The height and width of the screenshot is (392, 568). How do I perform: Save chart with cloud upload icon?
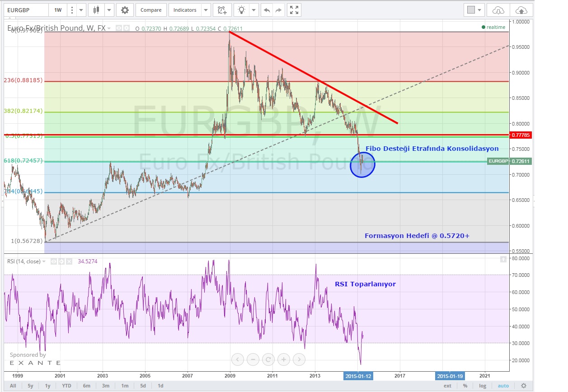point(521,10)
